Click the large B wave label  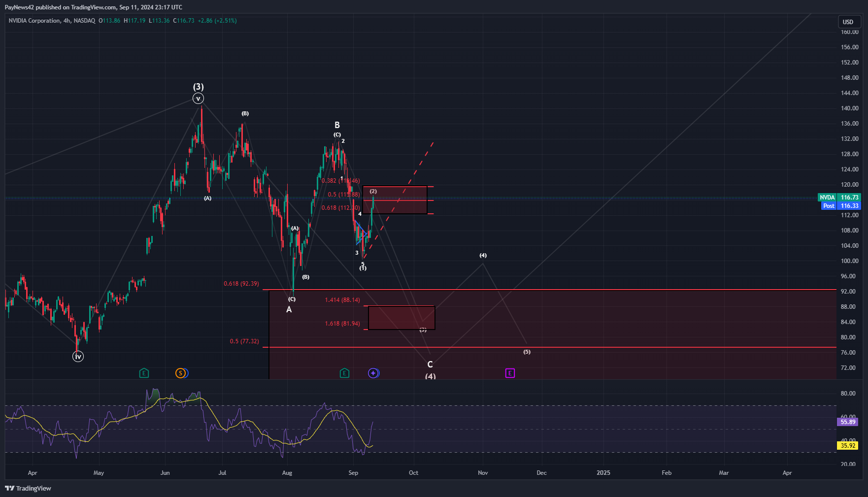337,125
